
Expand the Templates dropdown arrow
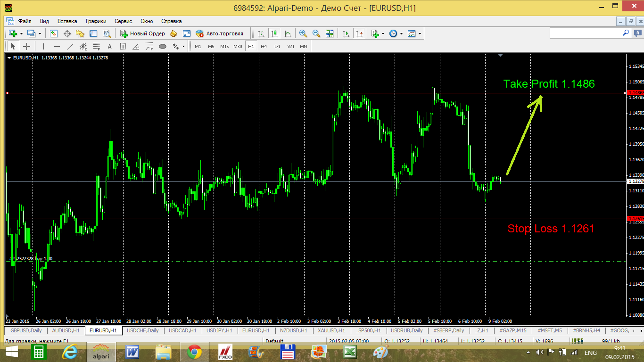[420, 34]
